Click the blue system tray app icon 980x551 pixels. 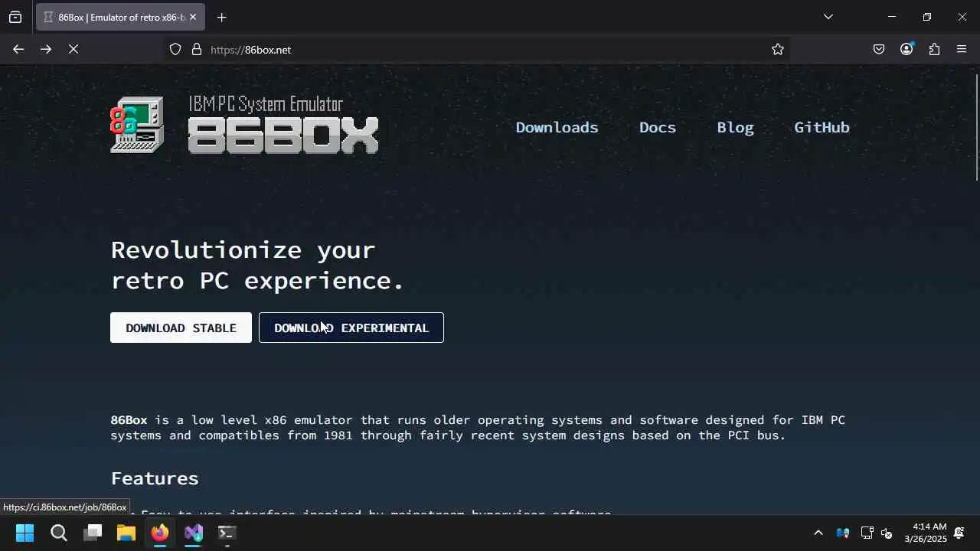pos(843,533)
